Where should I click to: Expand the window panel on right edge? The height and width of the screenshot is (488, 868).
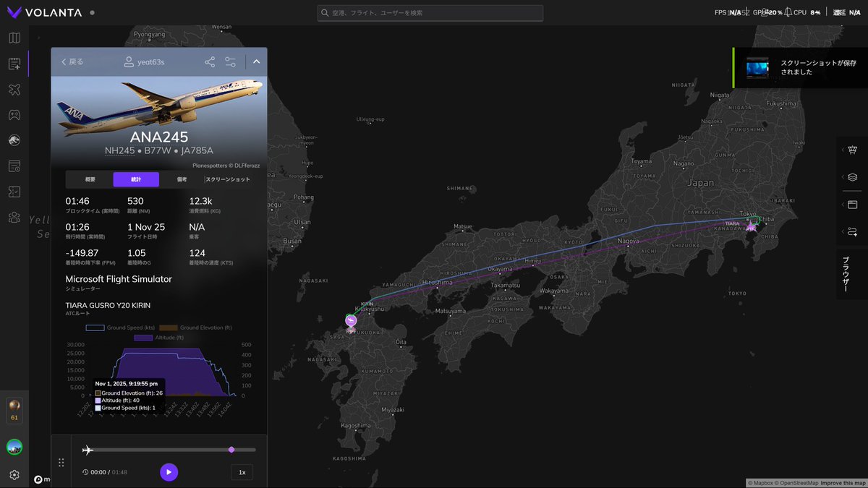click(x=852, y=205)
